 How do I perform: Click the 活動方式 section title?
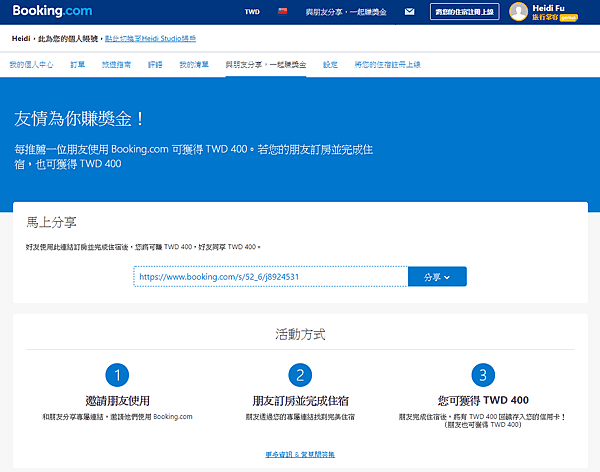(300, 334)
